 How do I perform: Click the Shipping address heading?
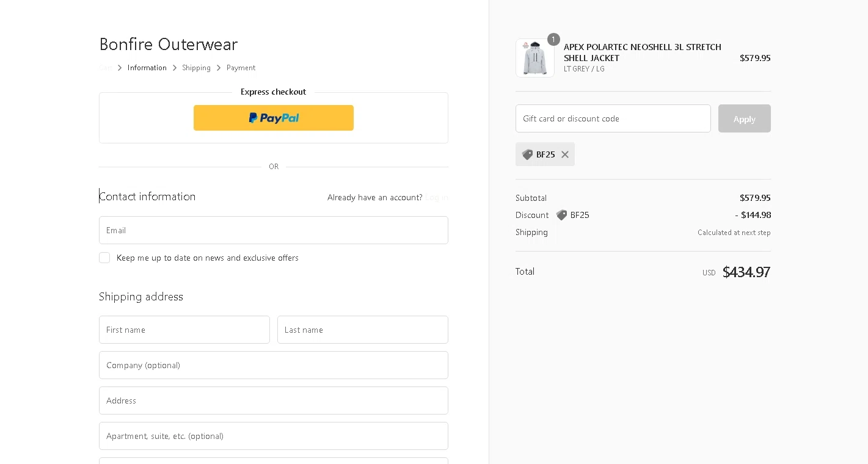coord(141,297)
